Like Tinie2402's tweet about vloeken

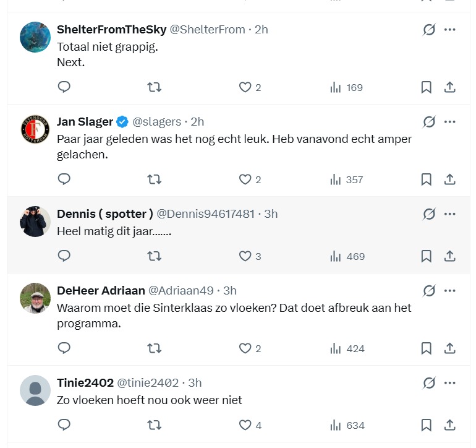[x=245, y=425]
